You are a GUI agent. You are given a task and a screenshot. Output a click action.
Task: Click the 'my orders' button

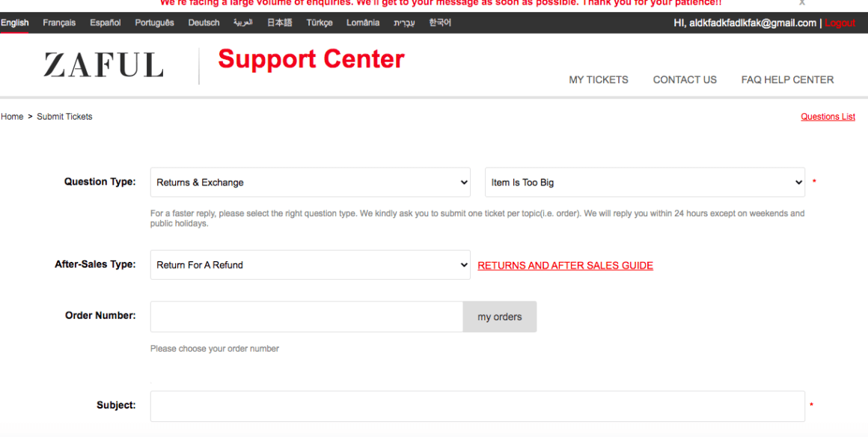click(500, 317)
